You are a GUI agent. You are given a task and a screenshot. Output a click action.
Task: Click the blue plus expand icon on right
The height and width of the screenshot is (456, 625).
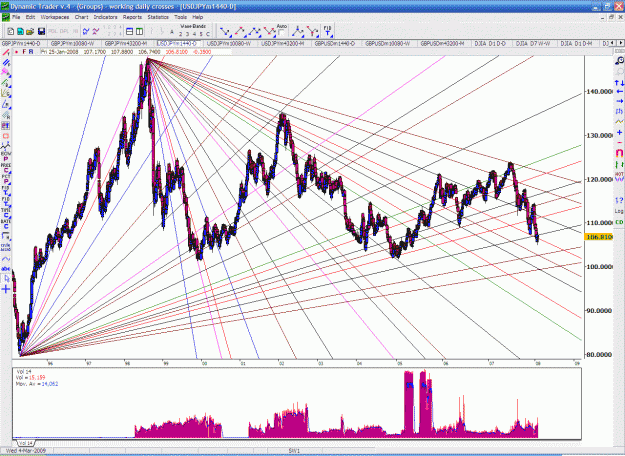(x=619, y=132)
